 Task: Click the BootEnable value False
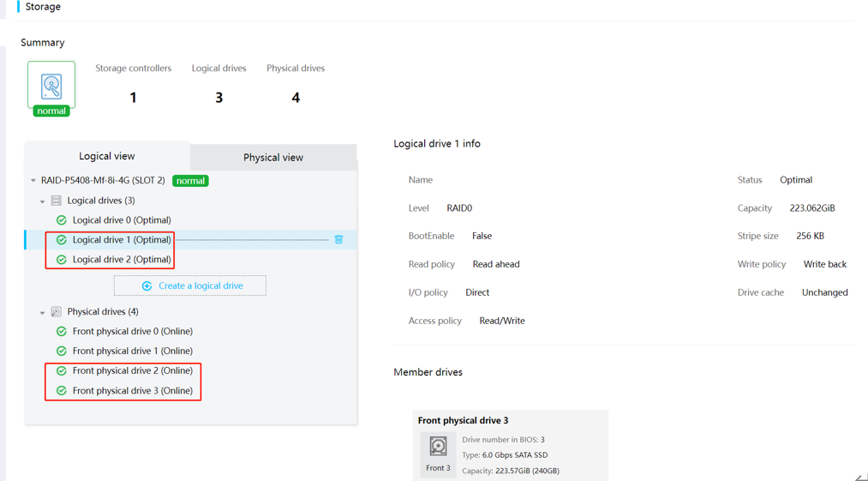click(x=482, y=236)
